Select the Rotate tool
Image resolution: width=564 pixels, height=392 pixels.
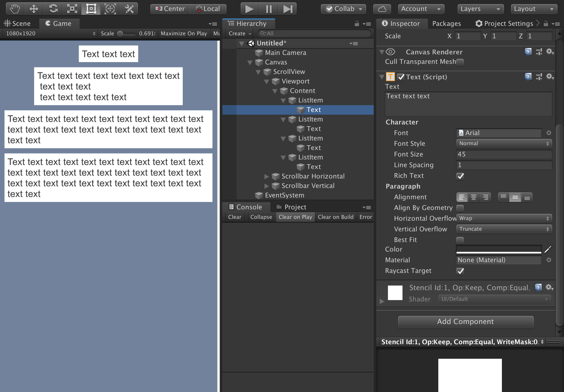pos(53,9)
